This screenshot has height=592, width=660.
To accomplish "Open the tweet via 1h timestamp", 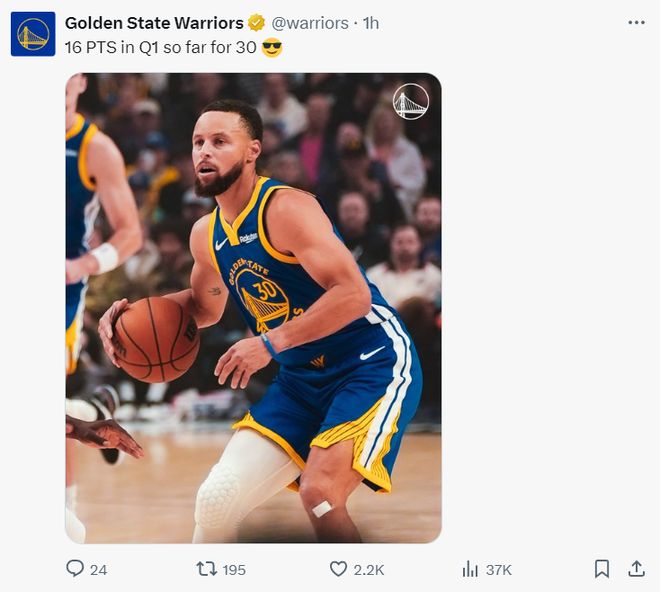I will click(371, 23).
